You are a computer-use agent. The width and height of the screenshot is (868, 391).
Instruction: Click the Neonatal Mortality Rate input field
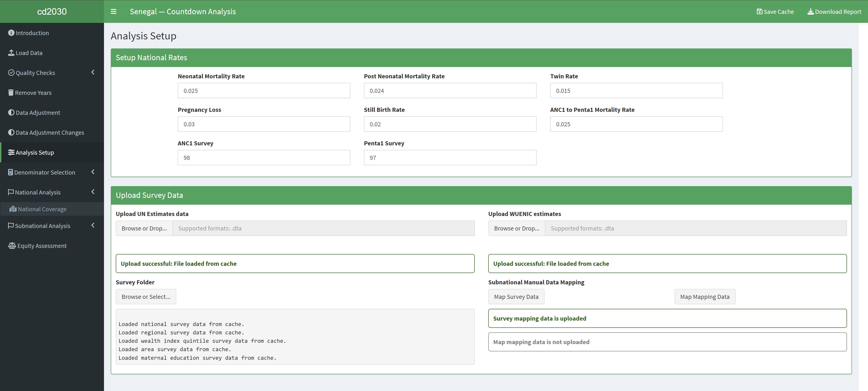point(264,91)
